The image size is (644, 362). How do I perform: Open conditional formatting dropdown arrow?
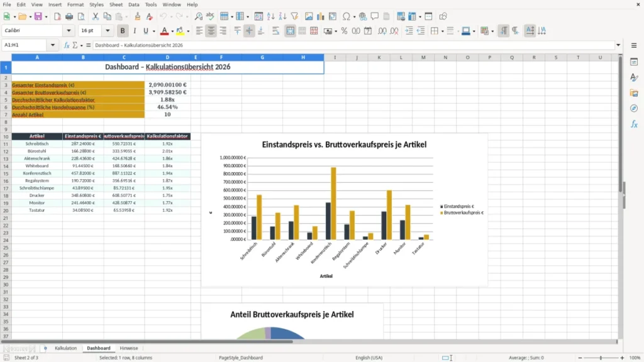(x=492, y=31)
